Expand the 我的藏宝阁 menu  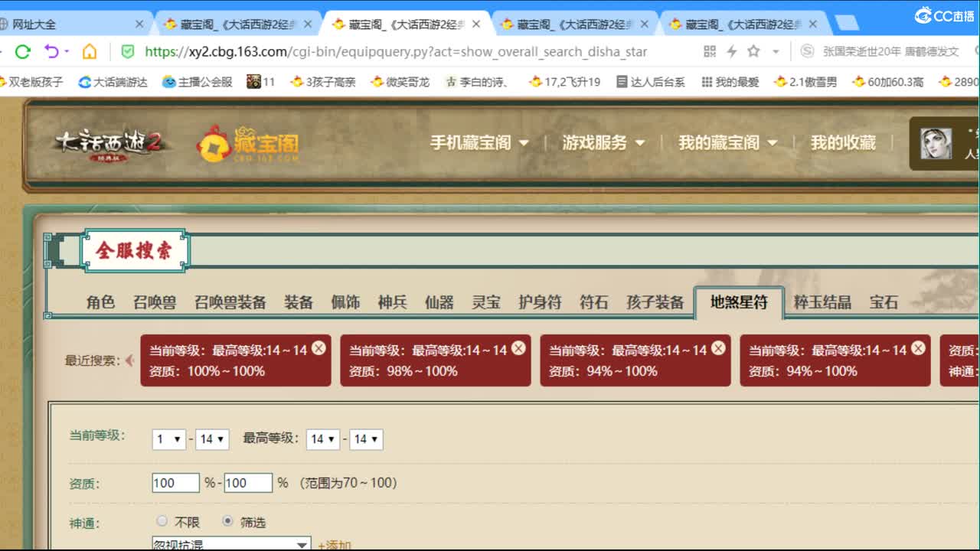point(727,143)
